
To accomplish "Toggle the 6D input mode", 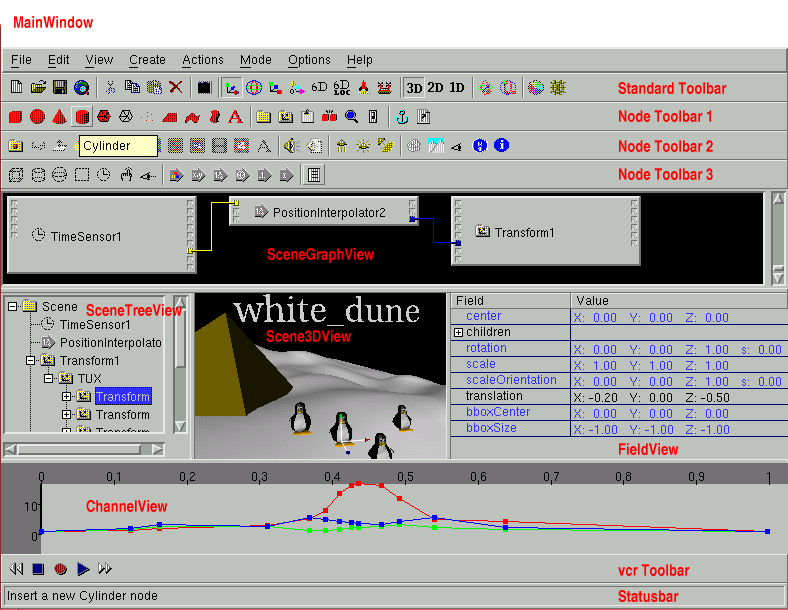I will [x=319, y=87].
